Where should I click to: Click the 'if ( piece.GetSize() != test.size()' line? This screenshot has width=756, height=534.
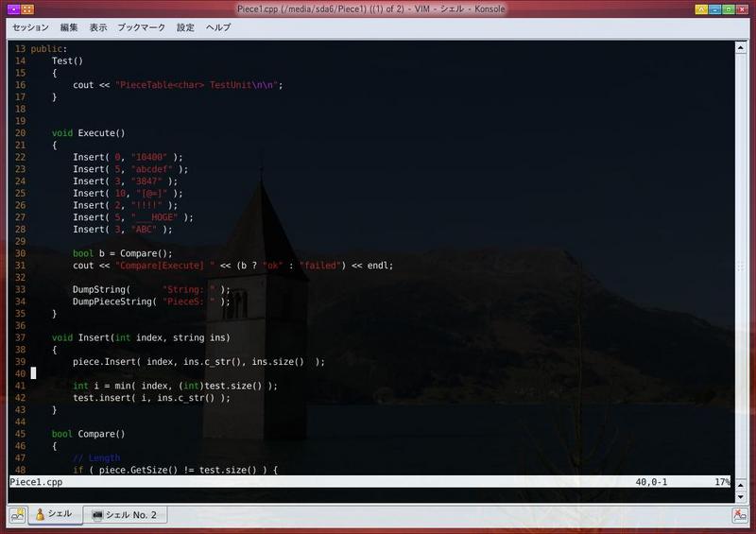(175, 470)
